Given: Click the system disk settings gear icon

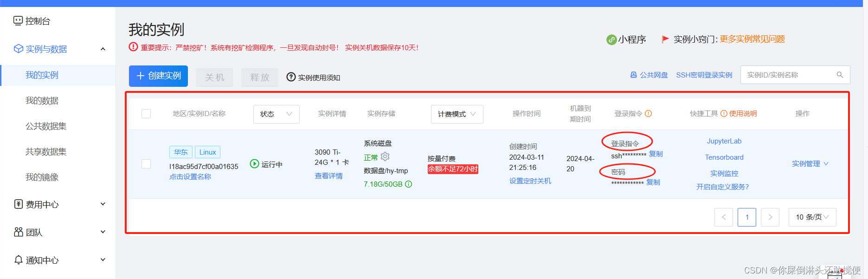Looking at the screenshot, I should [x=385, y=157].
